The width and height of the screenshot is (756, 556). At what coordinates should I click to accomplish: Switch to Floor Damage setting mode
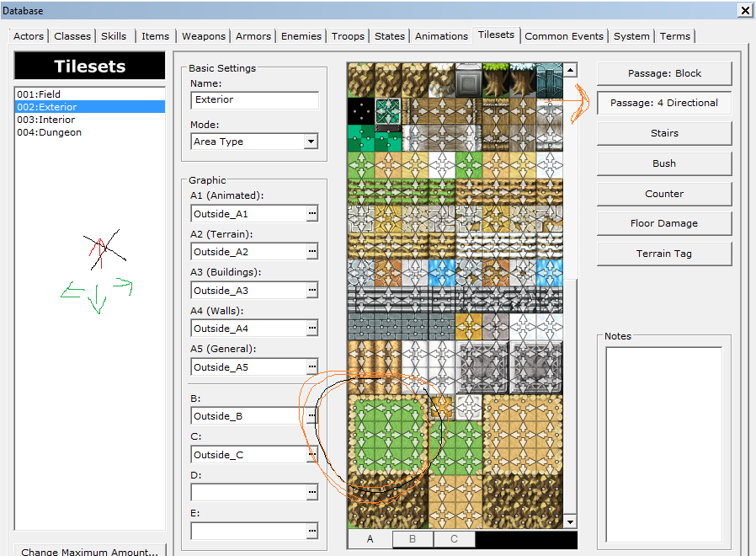coord(664,223)
